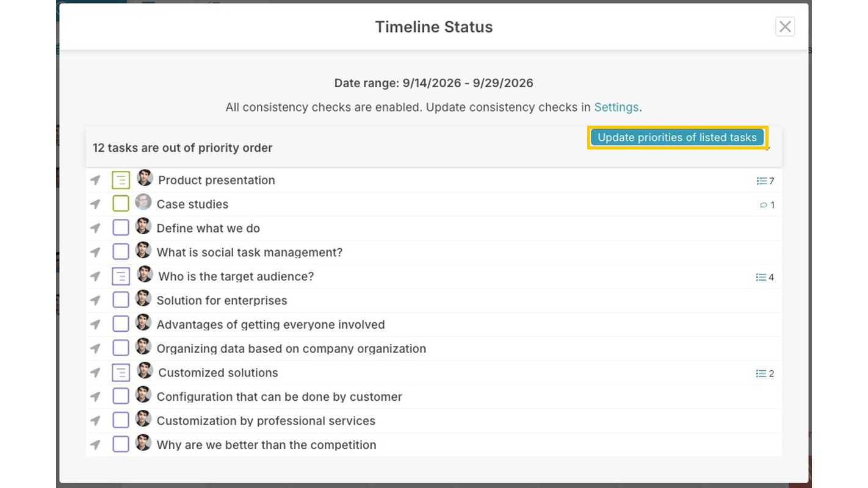The height and width of the screenshot is (488, 868).
Task: Open task What is social task management?
Action: point(250,253)
